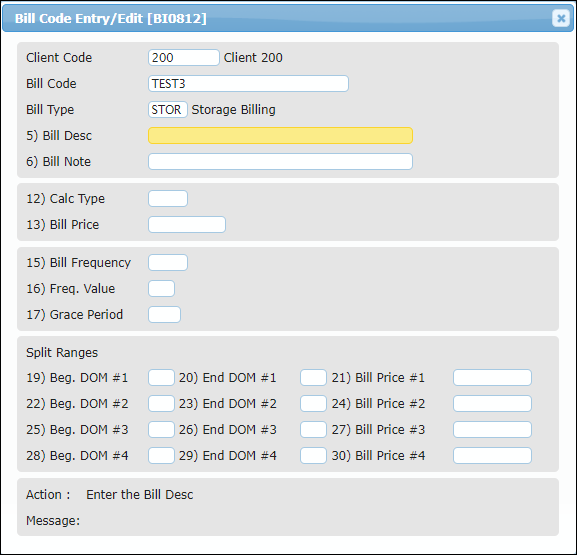This screenshot has height=555, width=577.
Task: Click the '17) Grace Period' label
Action: click(x=74, y=315)
